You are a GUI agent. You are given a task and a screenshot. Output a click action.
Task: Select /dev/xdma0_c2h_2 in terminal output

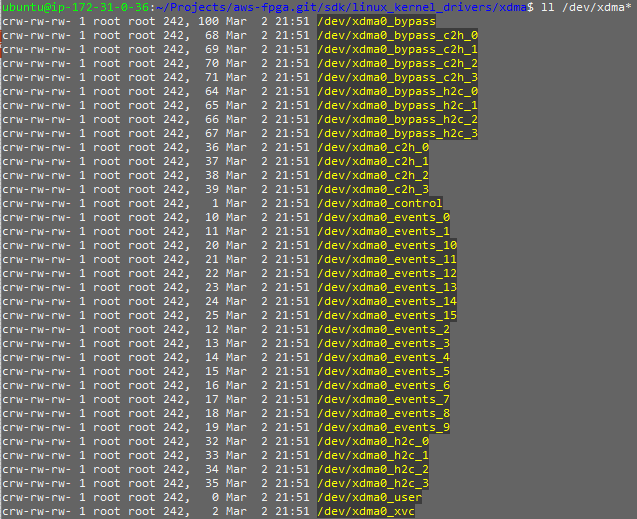click(373, 175)
